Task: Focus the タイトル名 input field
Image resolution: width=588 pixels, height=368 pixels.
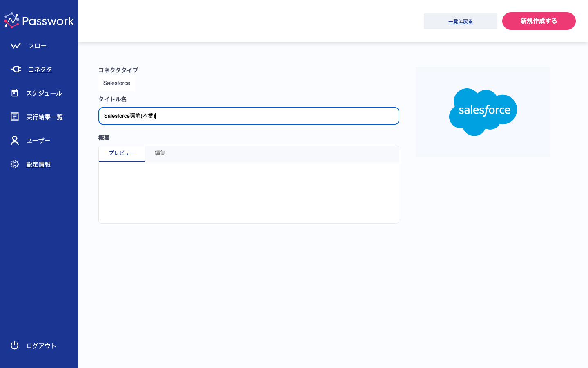Action: pyautogui.click(x=249, y=116)
